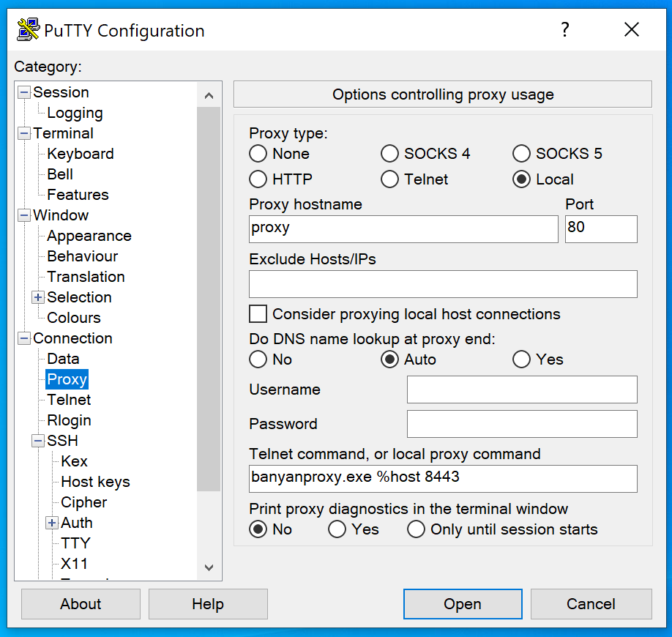Select the HTTP proxy type

coord(280,179)
